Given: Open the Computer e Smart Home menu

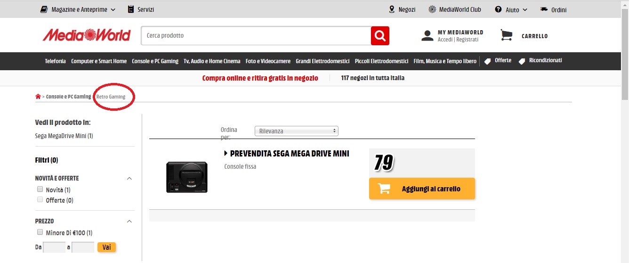Looking at the screenshot, I should pos(99,61).
